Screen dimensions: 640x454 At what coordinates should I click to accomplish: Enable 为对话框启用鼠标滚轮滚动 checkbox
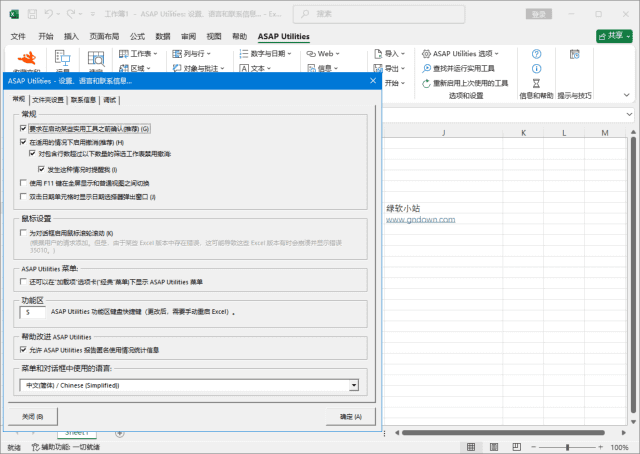pyautogui.click(x=23, y=233)
